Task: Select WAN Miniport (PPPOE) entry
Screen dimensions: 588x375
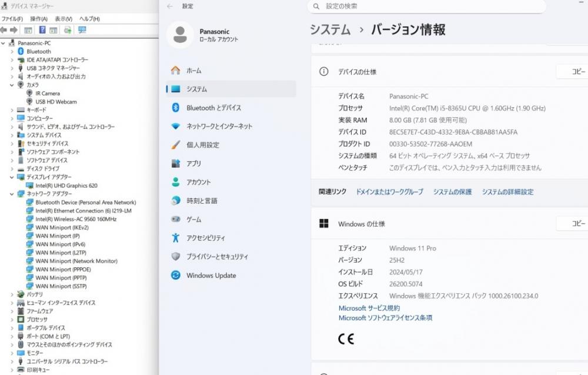Action: pyautogui.click(x=63, y=270)
